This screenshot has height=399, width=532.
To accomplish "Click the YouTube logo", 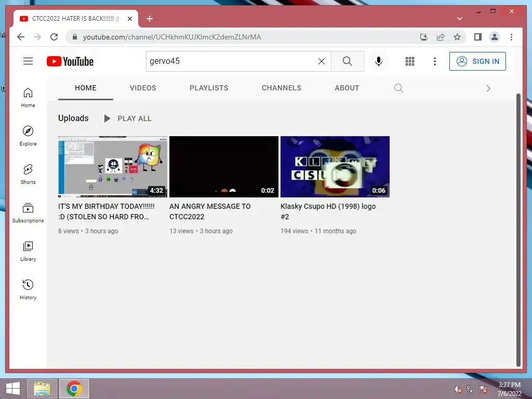I will (70, 61).
